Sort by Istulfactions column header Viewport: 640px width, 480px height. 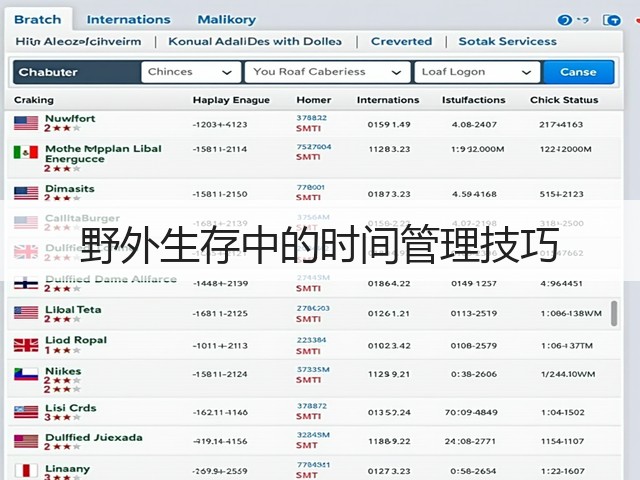pos(473,100)
